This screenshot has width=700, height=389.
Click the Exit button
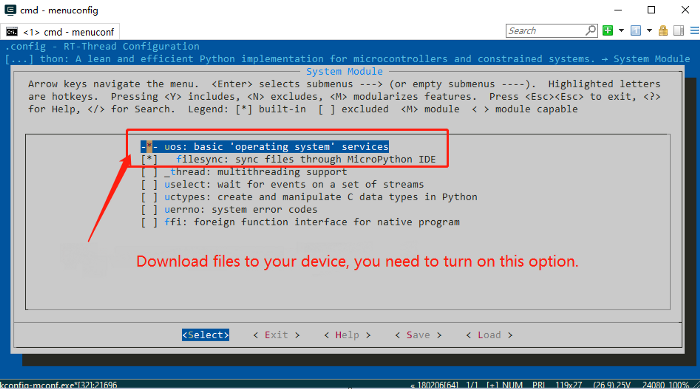[x=276, y=335]
